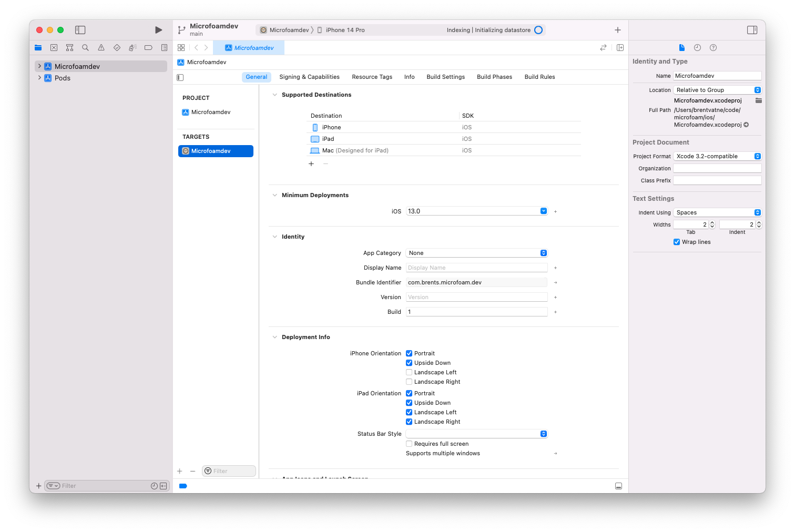The image size is (795, 532).
Task: Switch to Build Rules tab
Action: 539,77
